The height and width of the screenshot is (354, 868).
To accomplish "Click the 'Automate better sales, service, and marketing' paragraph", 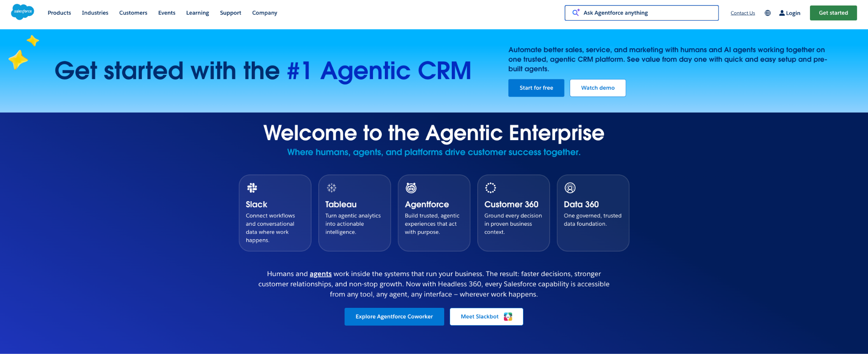I will pos(668,59).
